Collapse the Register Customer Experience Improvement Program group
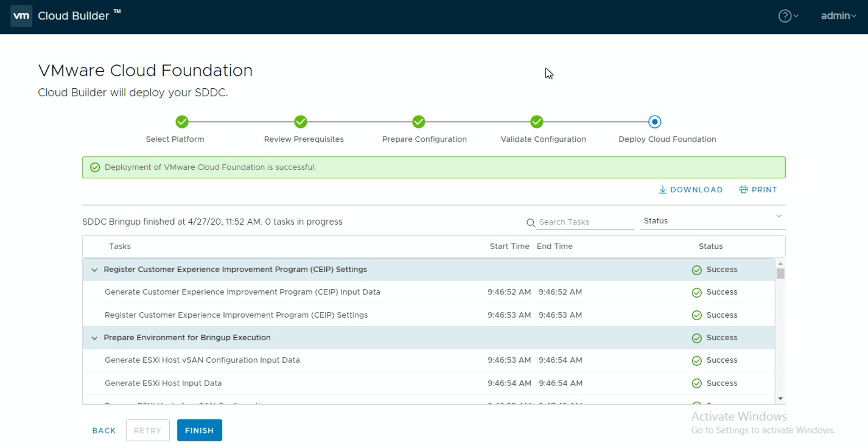The height and width of the screenshot is (448, 868). 94,269
